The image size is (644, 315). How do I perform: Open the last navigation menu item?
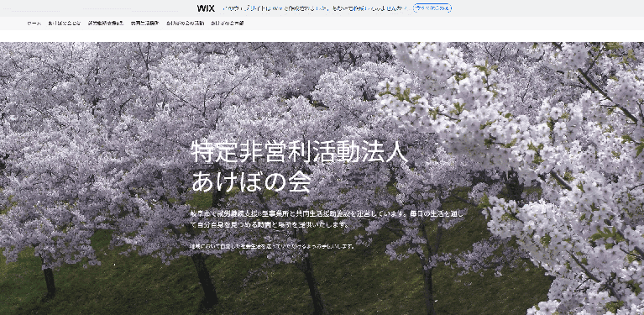[x=228, y=24]
